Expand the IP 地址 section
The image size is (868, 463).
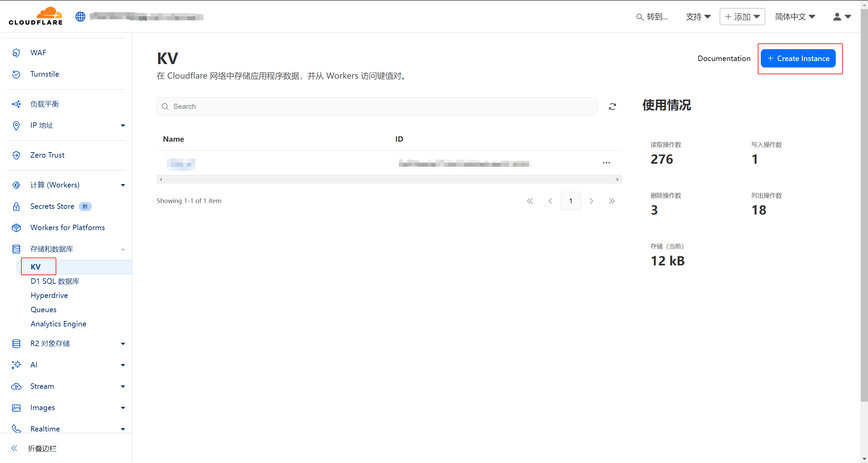pos(123,125)
